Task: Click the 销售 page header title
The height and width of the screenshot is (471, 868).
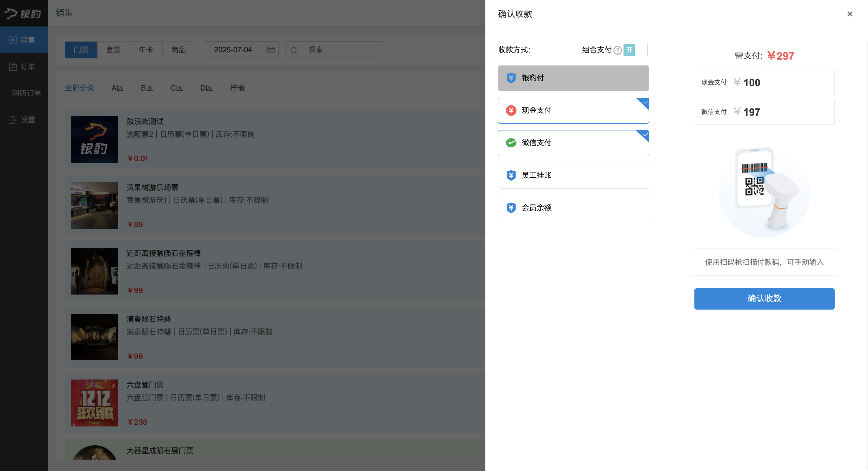Action: 64,13
